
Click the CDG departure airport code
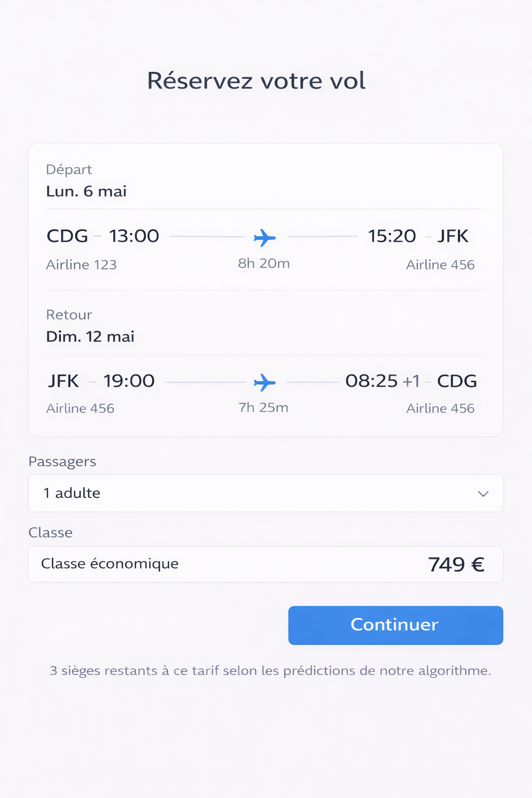[67, 236]
